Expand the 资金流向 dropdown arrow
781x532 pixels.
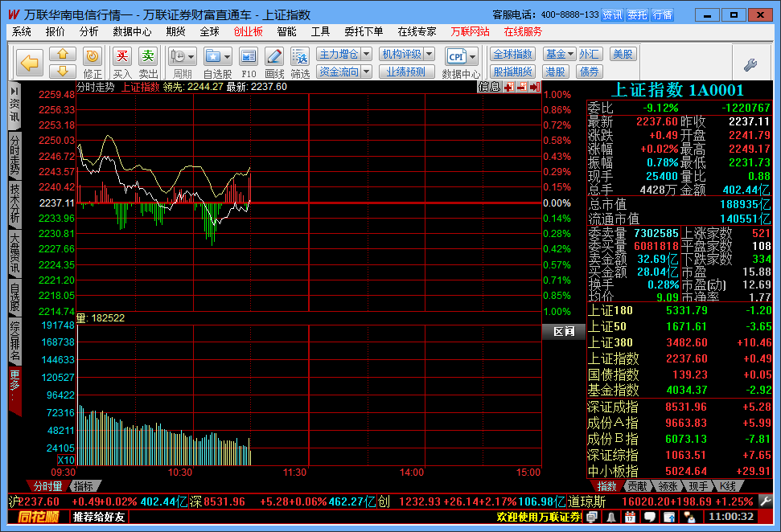pyautogui.click(x=366, y=72)
